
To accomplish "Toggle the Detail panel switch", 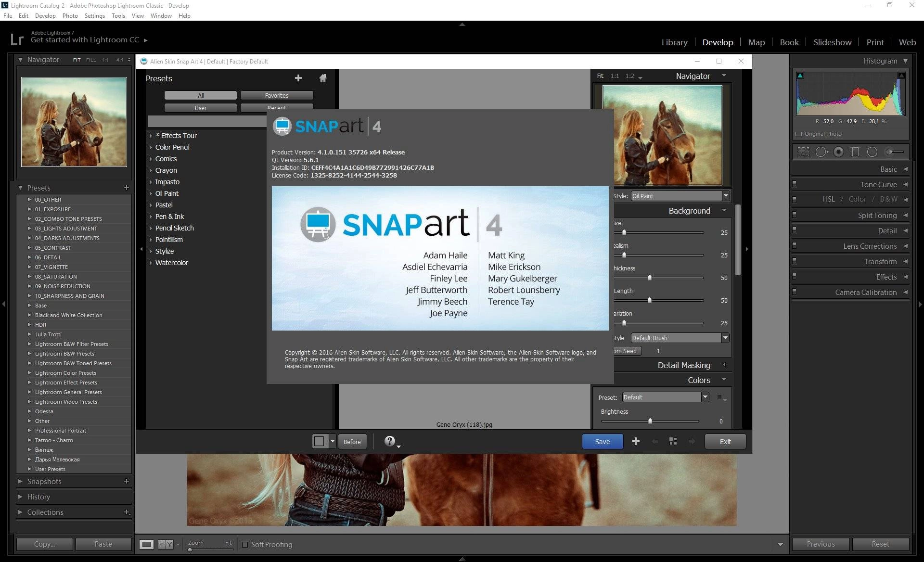I will (794, 230).
